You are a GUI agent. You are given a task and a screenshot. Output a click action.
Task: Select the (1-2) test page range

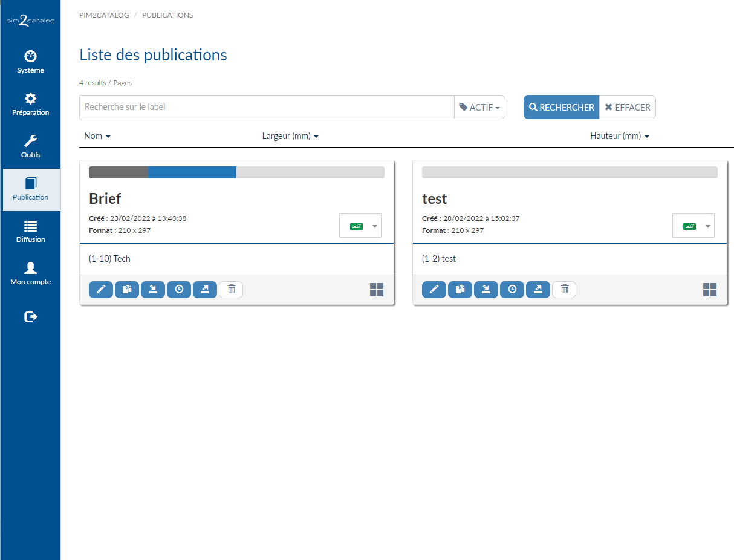tap(439, 259)
